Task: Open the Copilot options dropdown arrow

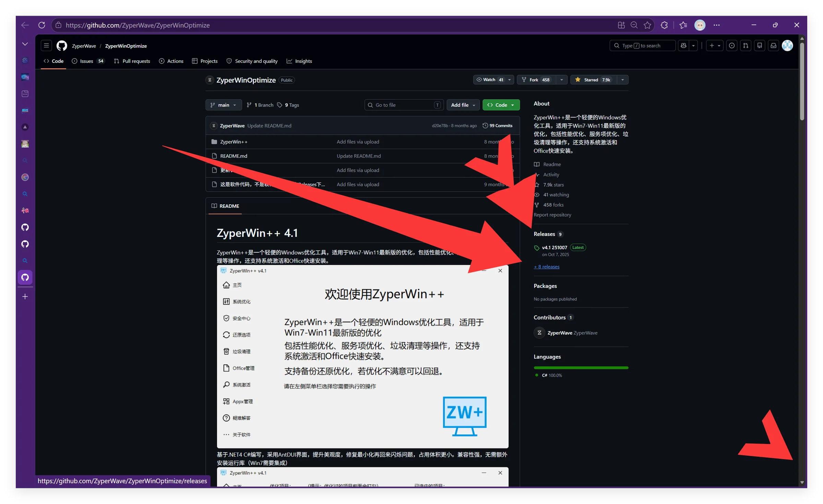Action: (693, 46)
